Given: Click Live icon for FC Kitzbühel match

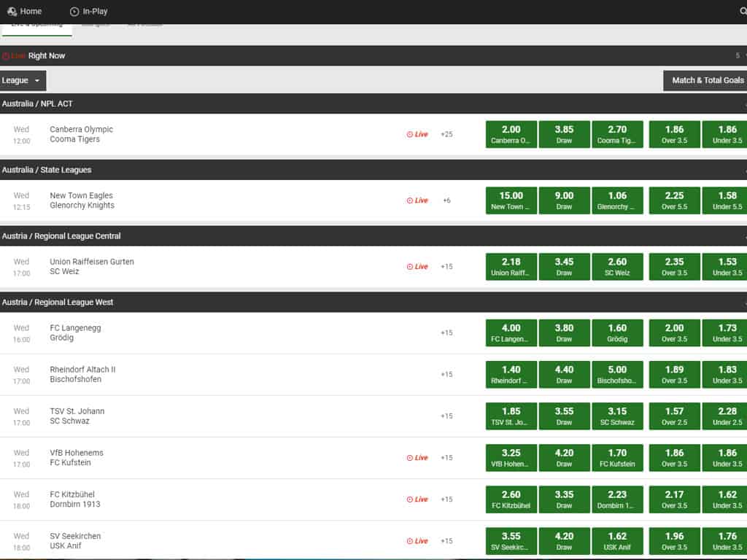Looking at the screenshot, I should point(417,499).
